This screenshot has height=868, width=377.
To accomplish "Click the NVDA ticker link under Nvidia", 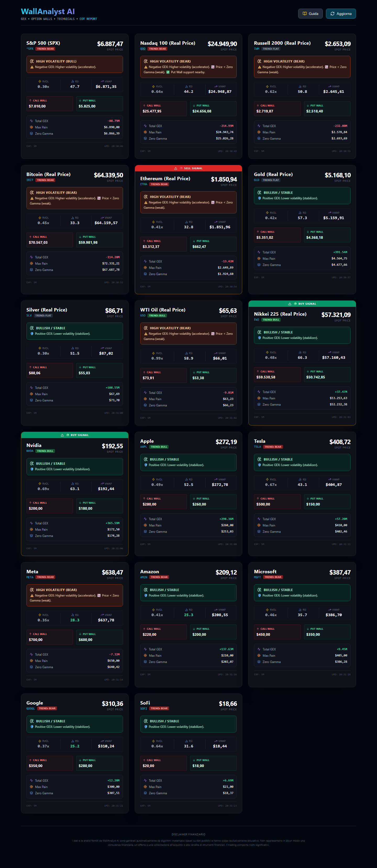I will pyautogui.click(x=30, y=451).
